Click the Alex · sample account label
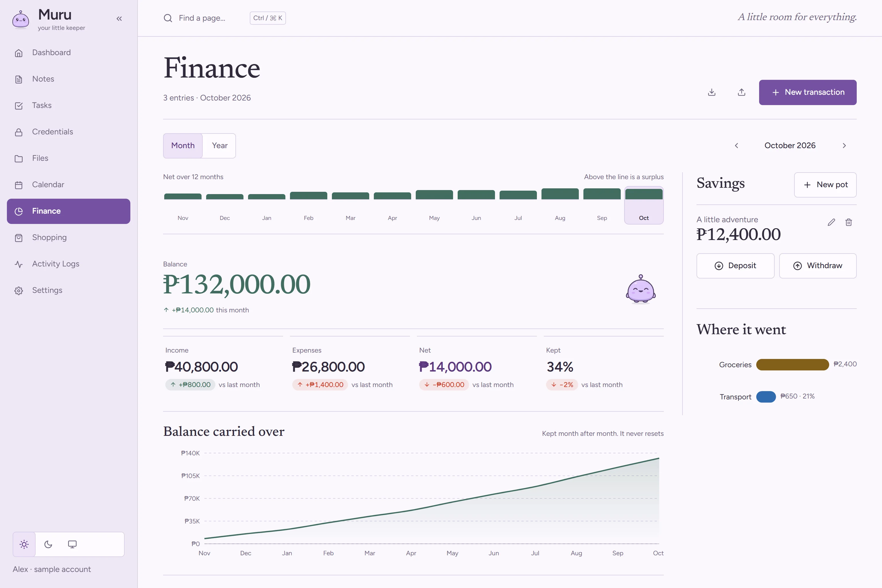 click(52, 569)
